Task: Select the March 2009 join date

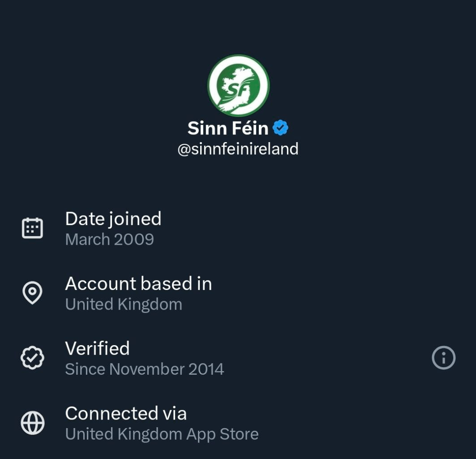Action: tap(109, 239)
